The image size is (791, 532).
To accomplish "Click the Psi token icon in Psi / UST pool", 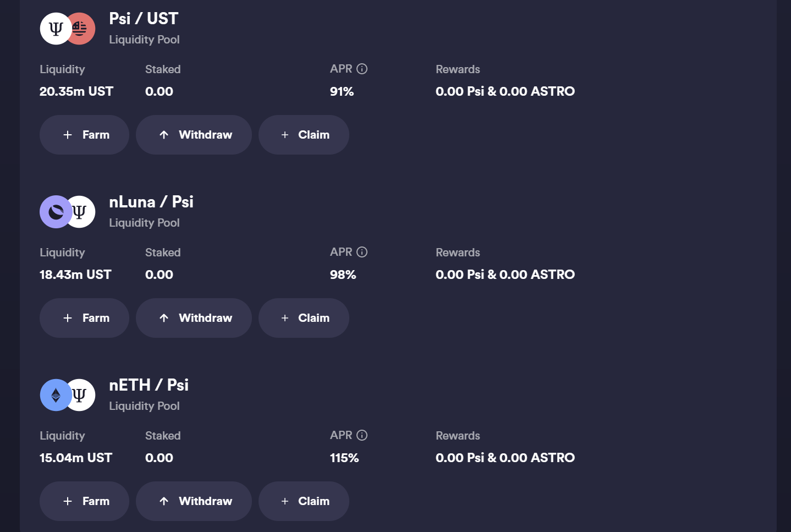I will tap(55, 29).
